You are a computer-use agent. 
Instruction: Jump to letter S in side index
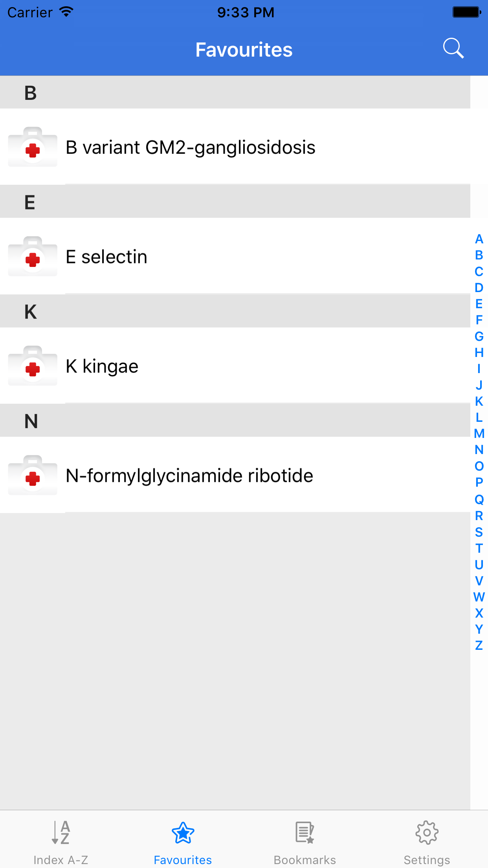(479, 532)
